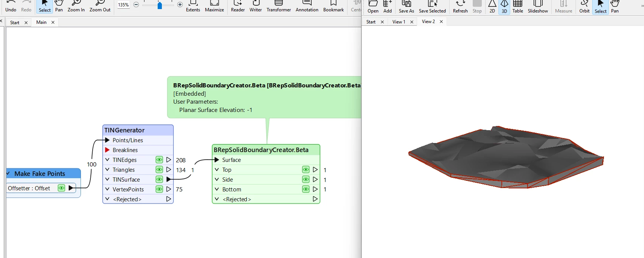The height and width of the screenshot is (258, 644).
Task: Expand the VertexPoints port attributes
Action: click(107, 189)
